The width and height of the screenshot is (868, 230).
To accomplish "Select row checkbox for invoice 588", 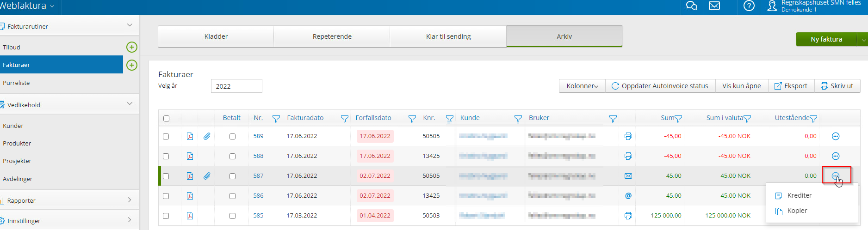I will pos(166,157).
